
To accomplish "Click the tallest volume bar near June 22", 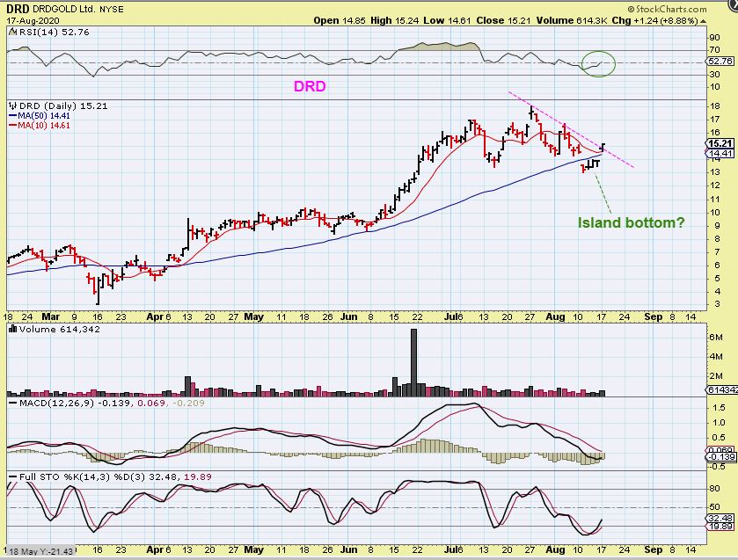I will [413, 362].
